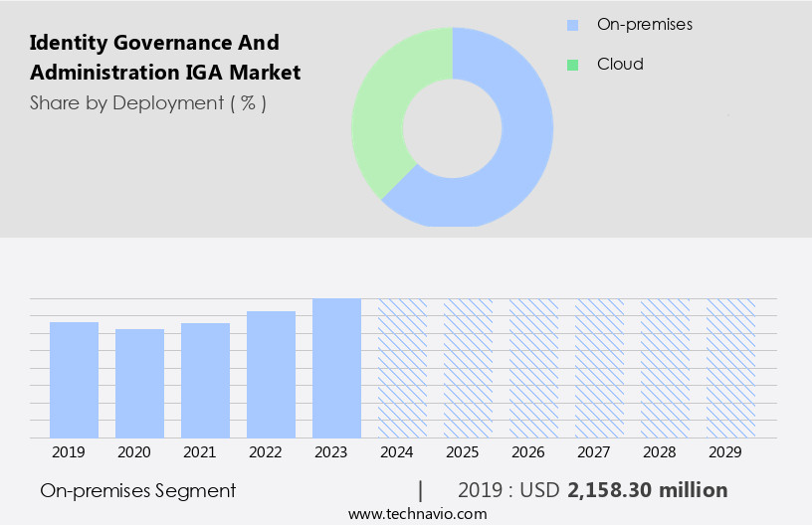
Task: Click the hatched 2026 forecast bar
Action: point(533,368)
